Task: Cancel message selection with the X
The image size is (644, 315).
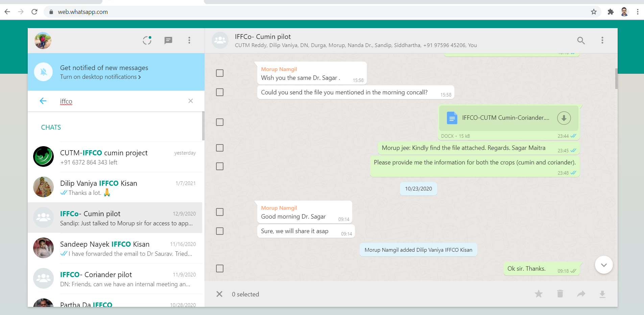Action: [x=219, y=294]
